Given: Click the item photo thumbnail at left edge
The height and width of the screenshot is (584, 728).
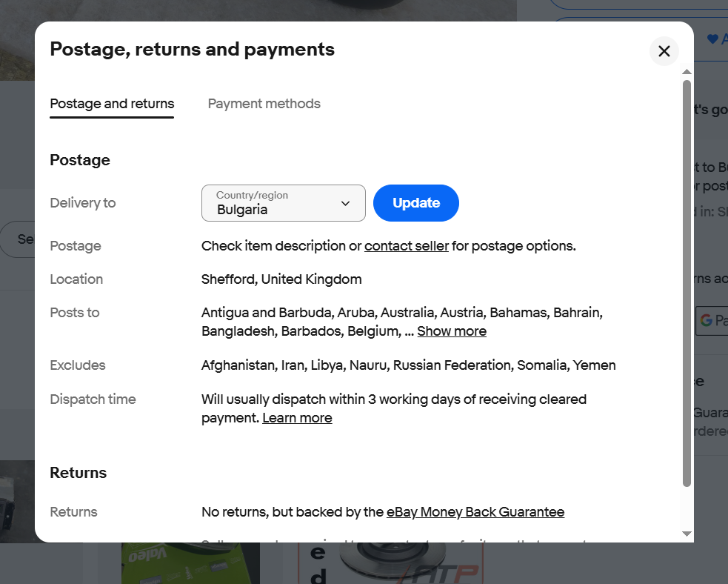Looking at the screenshot, I should [x=16, y=501].
